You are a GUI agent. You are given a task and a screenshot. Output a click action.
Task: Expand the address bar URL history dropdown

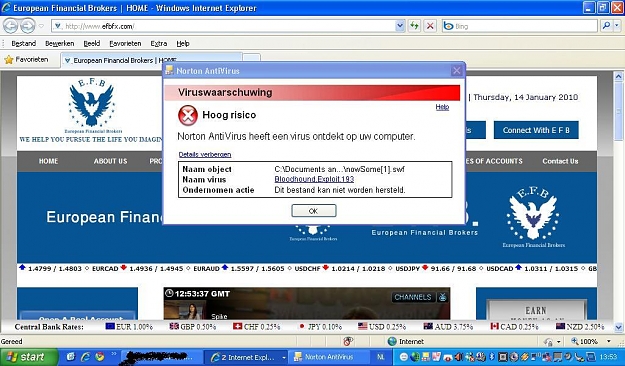tap(400, 26)
